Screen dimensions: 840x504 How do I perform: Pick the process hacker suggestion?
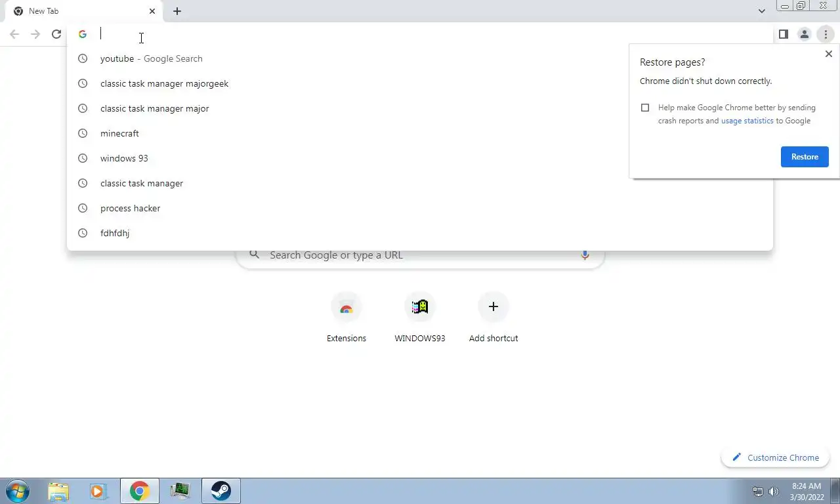[x=420, y=208]
